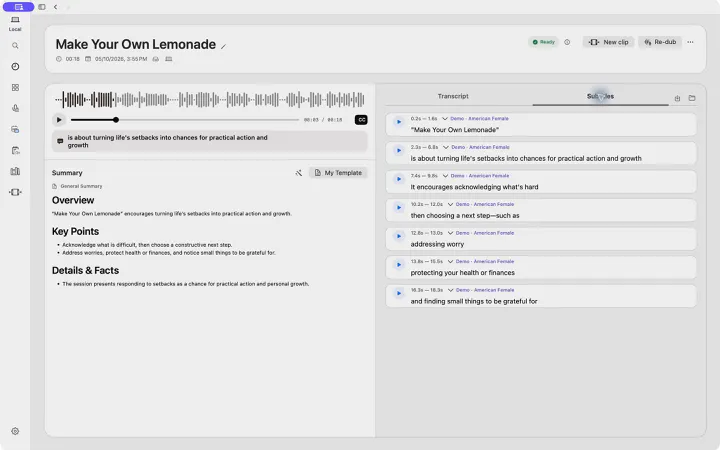Click the subtitle text "then choosing a next step—such as"
Viewport: 720px width, 450px height.
point(465,215)
